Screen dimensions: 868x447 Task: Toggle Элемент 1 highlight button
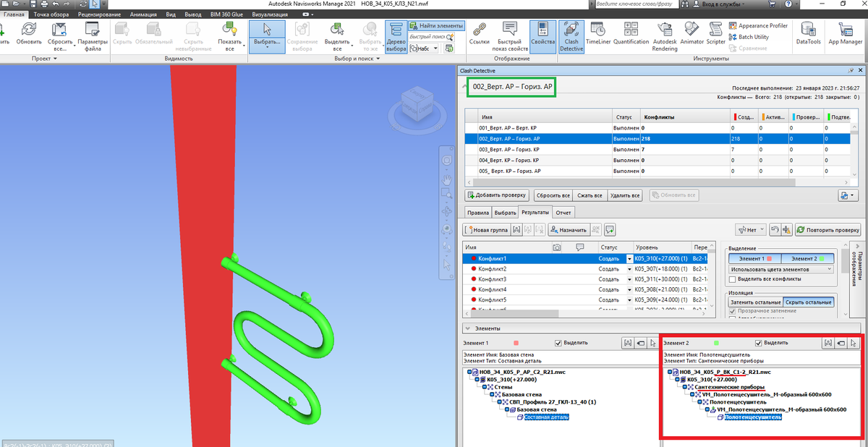(x=754, y=258)
